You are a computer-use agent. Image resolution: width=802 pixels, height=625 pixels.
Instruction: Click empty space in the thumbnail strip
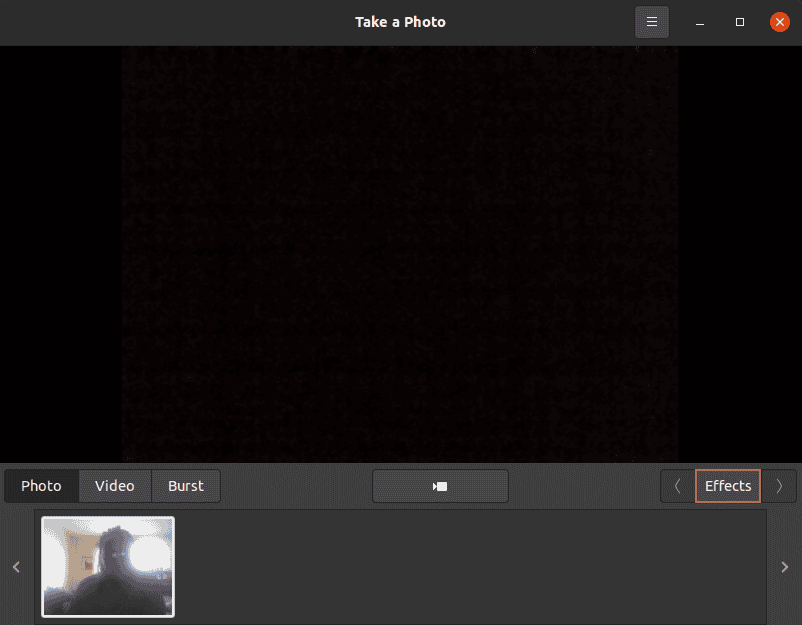470,566
